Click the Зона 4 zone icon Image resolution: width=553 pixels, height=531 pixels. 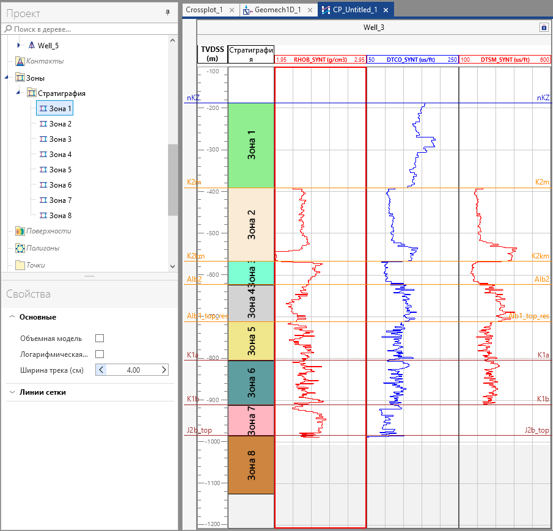(43, 154)
